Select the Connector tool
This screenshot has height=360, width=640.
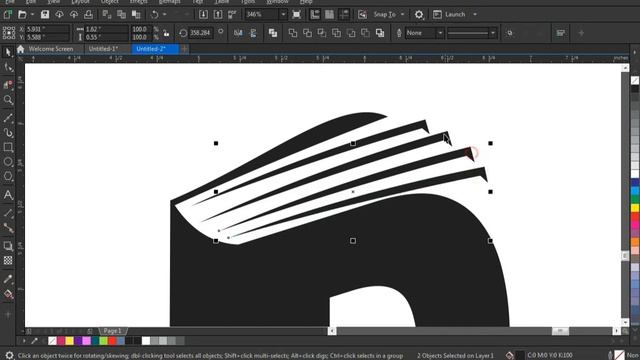pos(8,228)
